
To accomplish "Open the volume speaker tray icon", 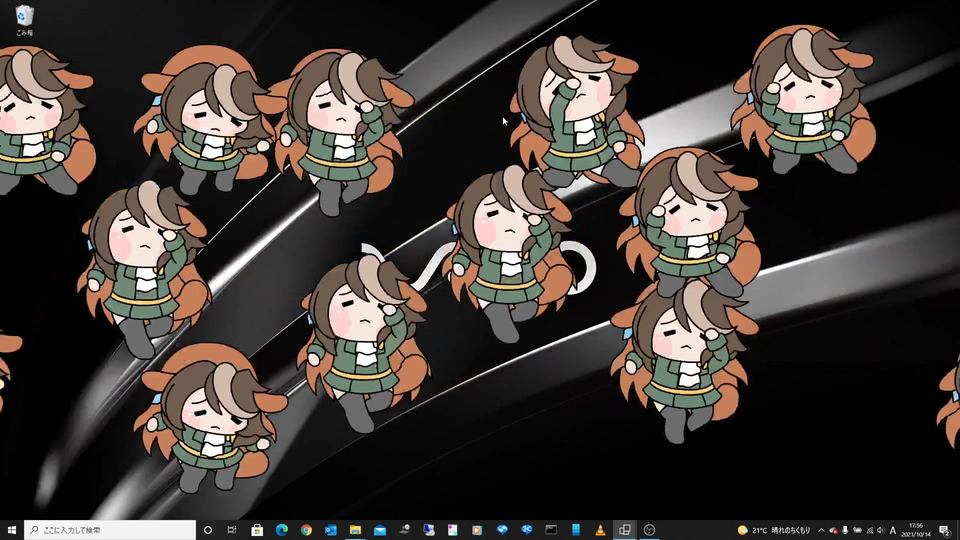I will [x=881, y=530].
